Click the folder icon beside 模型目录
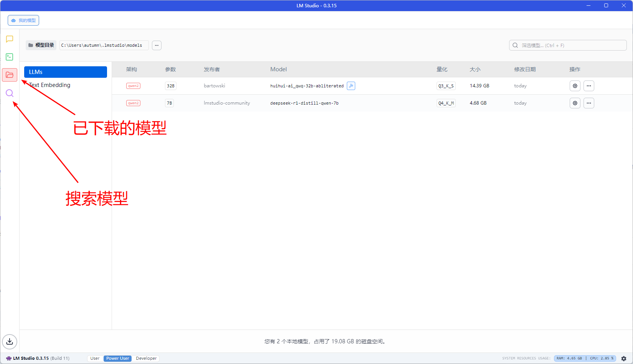Image resolution: width=633 pixels, height=364 pixels. (x=31, y=45)
